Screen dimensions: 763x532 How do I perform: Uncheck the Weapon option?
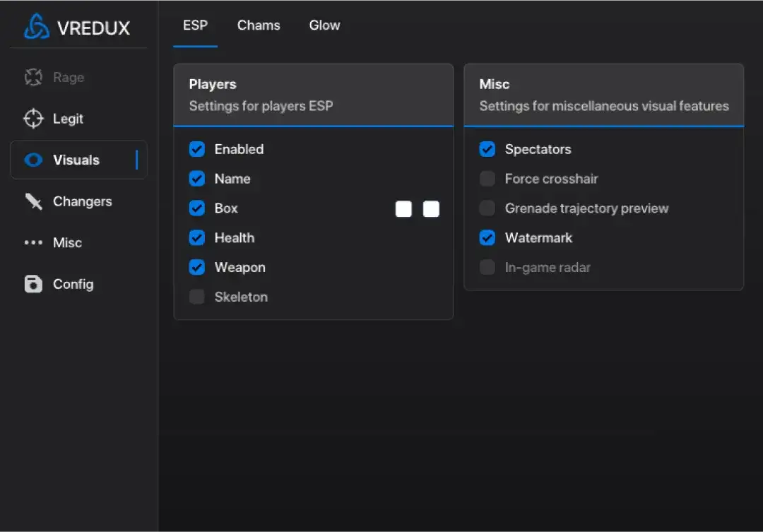pyautogui.click(x=197, y=268)
